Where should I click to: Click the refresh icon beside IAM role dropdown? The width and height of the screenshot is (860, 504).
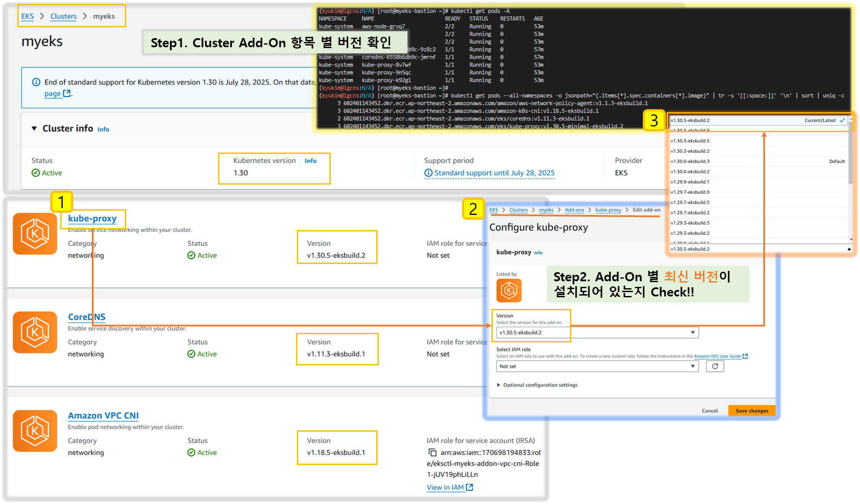tap(715, 366)
